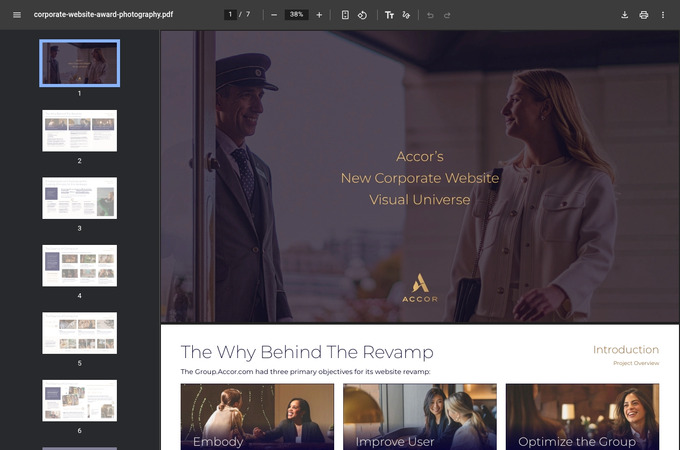Jump to page 4 thumbnail
680x450 pixels.
[x=79, y=265]
